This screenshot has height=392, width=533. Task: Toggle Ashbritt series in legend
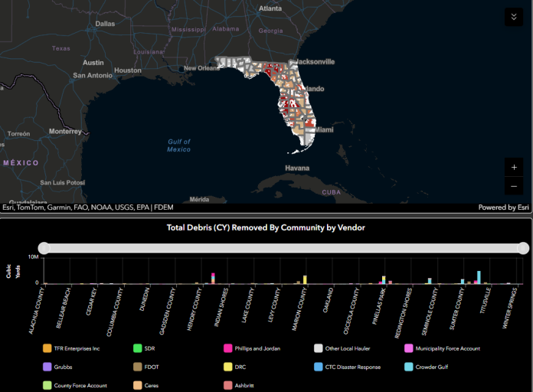click(x=228, y=385)
